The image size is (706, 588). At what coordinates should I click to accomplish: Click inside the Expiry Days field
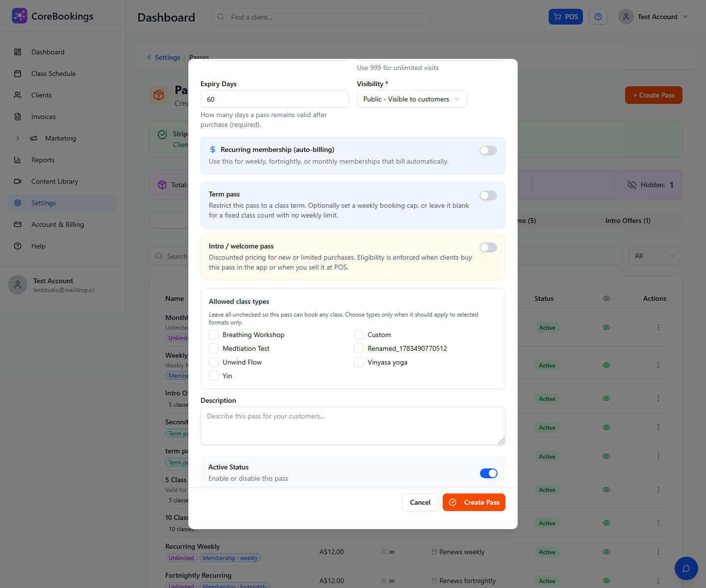(275, 99)
